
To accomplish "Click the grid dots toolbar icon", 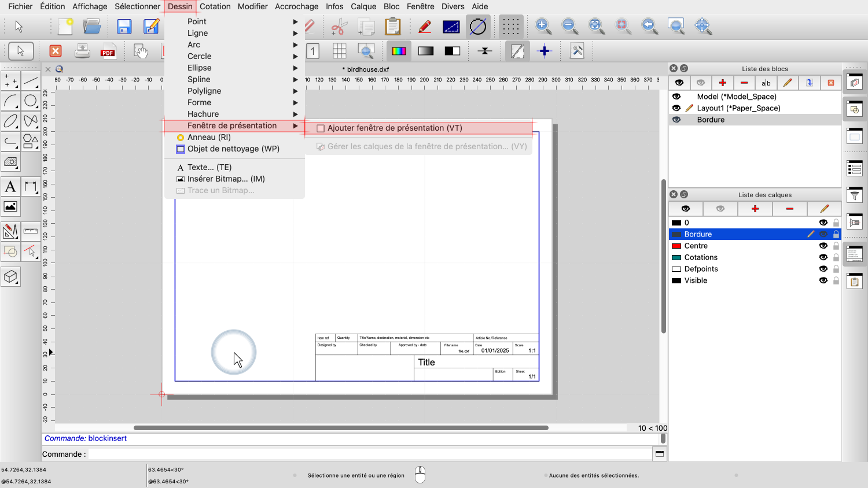I will [510, 27].
